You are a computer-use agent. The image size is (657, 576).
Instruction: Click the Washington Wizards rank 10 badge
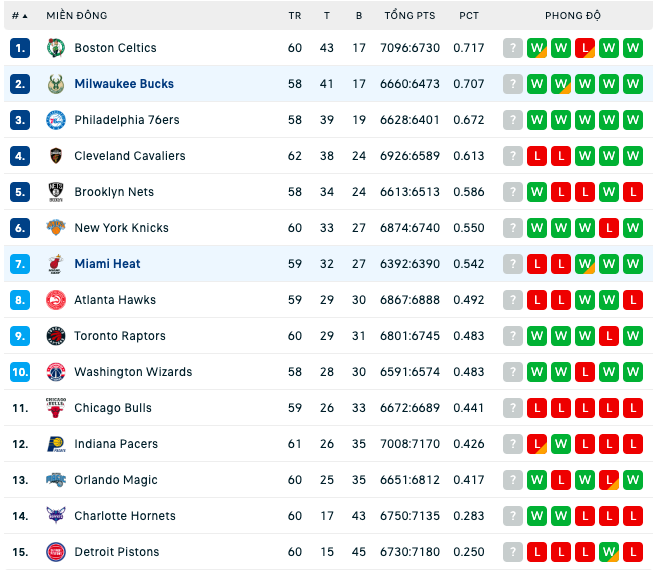coord(20,372)
